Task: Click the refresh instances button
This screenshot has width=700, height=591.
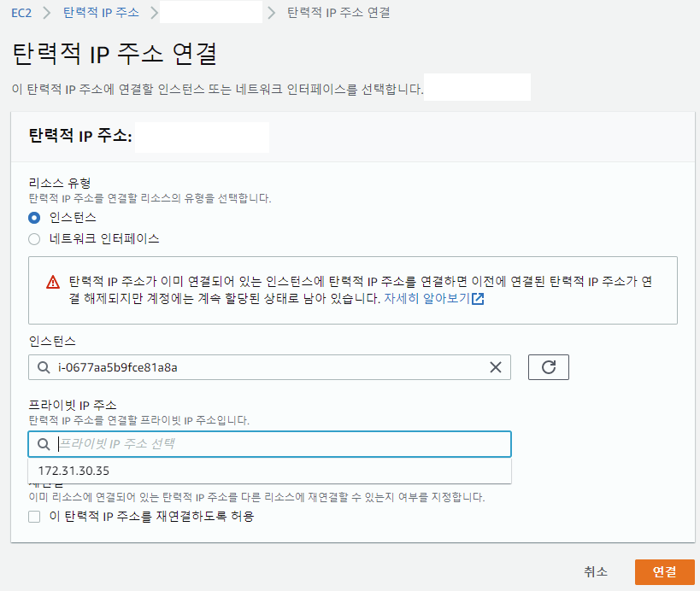Action: 549,367
